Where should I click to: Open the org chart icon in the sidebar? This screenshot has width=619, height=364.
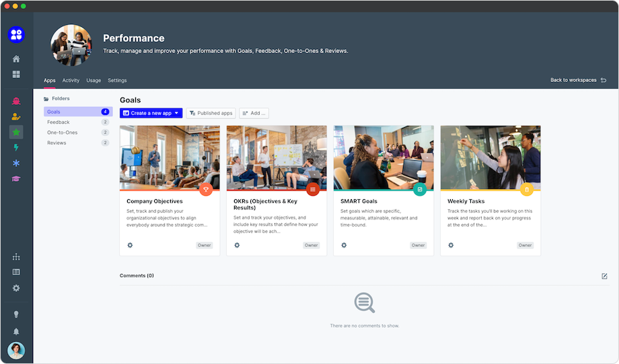(x=16, y=257)
